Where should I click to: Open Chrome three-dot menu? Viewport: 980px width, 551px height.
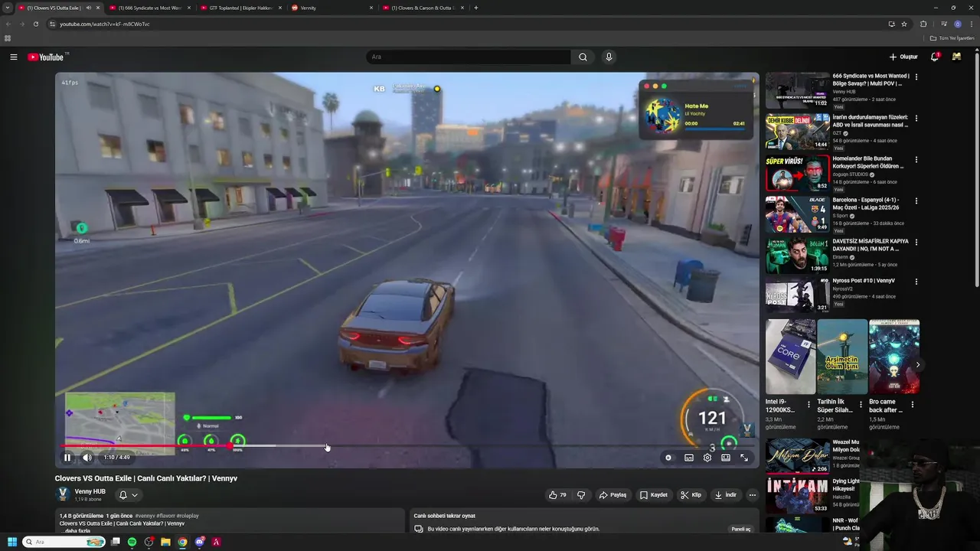pos(971,24)
